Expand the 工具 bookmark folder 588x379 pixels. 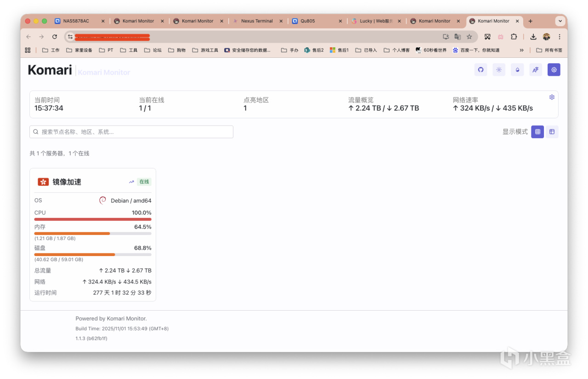point(129,50)
